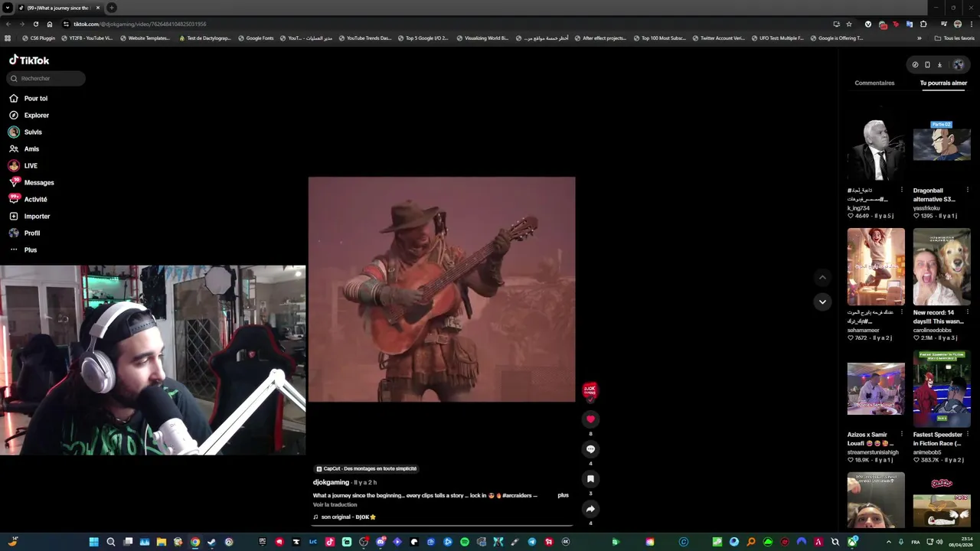Open yassfrkoku author link
The image size is (980, 551).
[926, 208]
